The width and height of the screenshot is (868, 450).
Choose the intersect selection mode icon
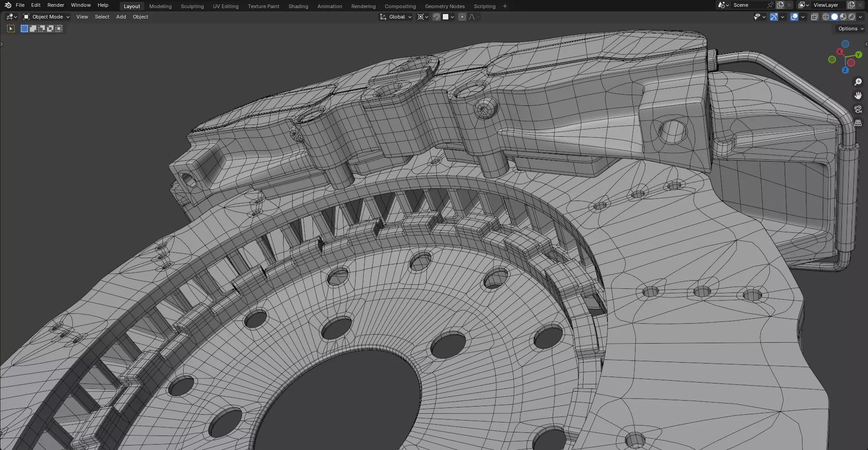tap(59, 29)
